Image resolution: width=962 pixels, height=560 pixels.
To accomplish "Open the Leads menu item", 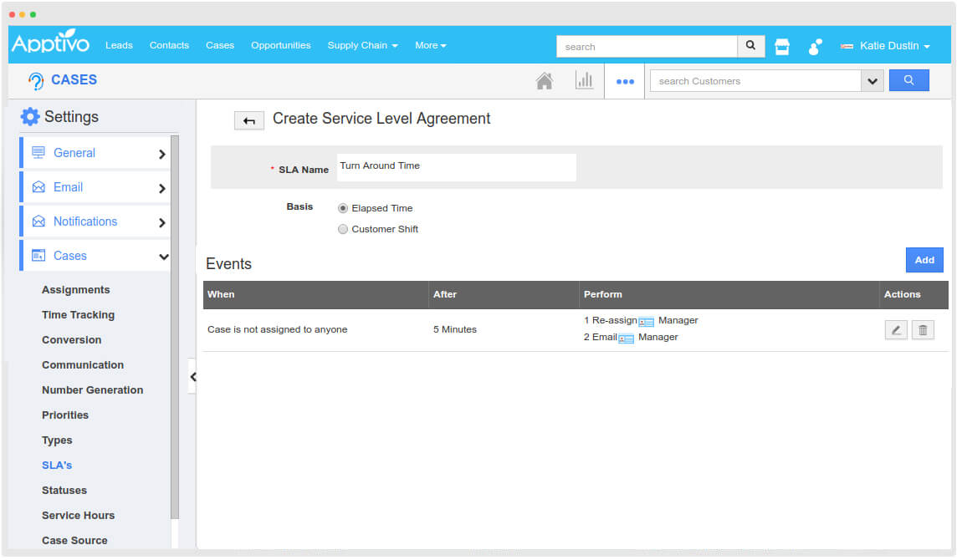I will coord(119,46).
